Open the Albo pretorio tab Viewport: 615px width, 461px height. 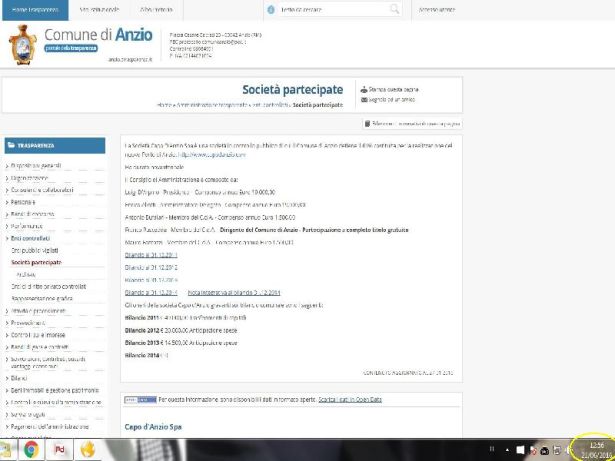tap(156, 10)
